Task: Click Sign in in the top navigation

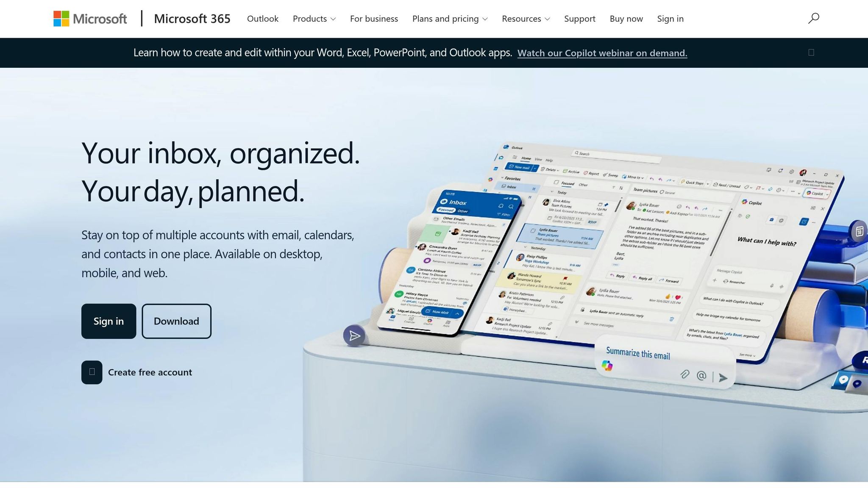Action: [x=670, y=19]
